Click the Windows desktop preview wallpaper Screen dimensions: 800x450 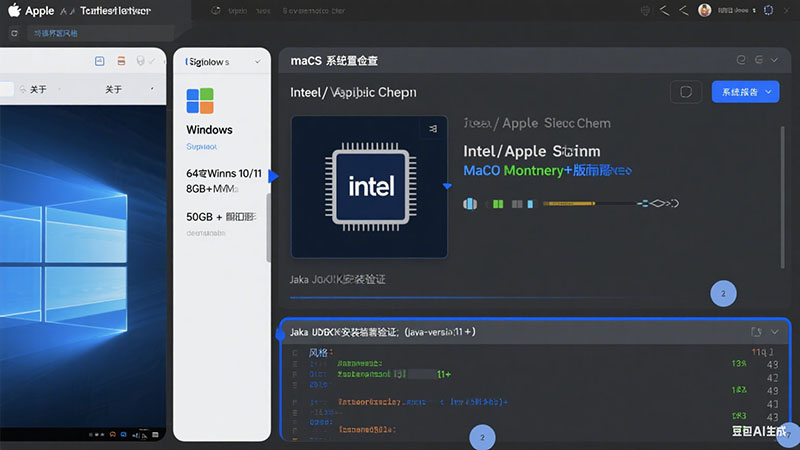coord(83,265)
